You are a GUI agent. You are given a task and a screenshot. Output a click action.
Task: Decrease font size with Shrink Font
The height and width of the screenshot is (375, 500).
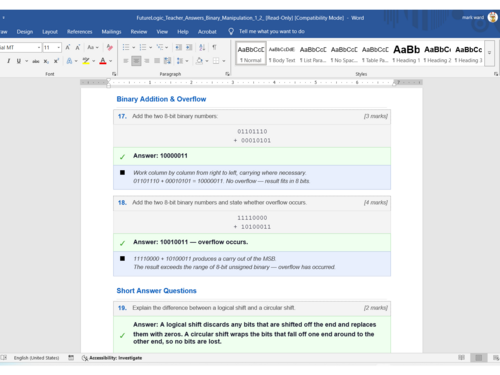78,47
